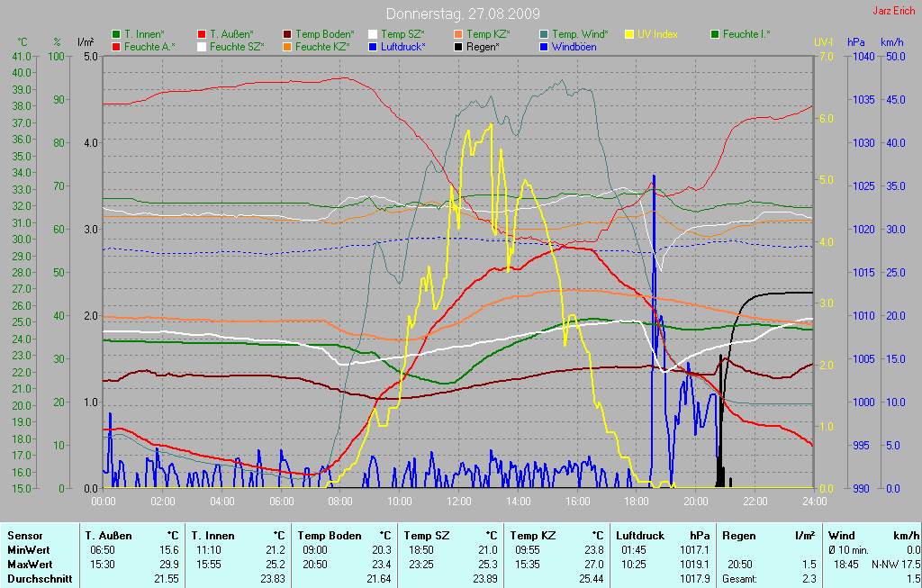922x588 pixels.
Task: Select the Feuchte A. legend label
Action: click(149, 47)
